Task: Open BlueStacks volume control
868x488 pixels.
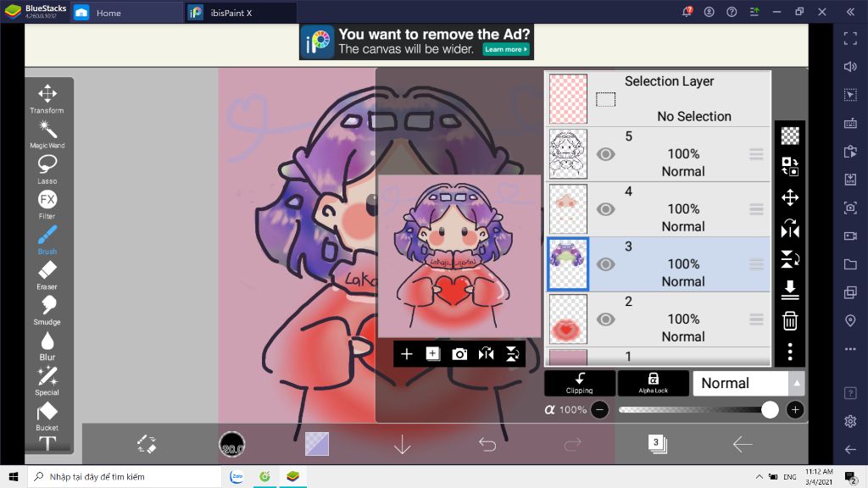Action: tap(850, 66)
